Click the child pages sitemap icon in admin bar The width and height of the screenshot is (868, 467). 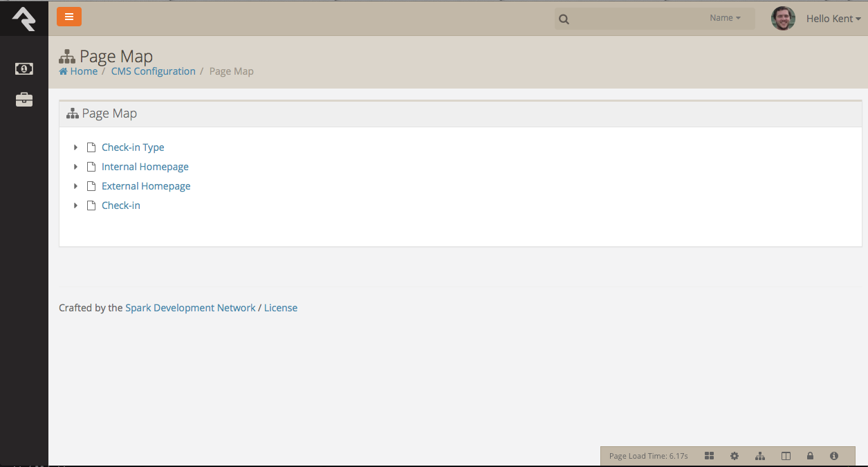pos(760,456)
